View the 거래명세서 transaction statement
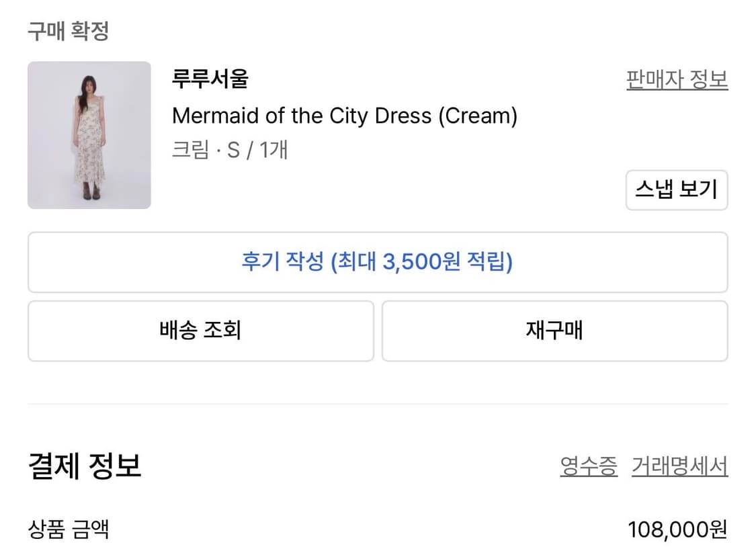 tap(679, 466)
